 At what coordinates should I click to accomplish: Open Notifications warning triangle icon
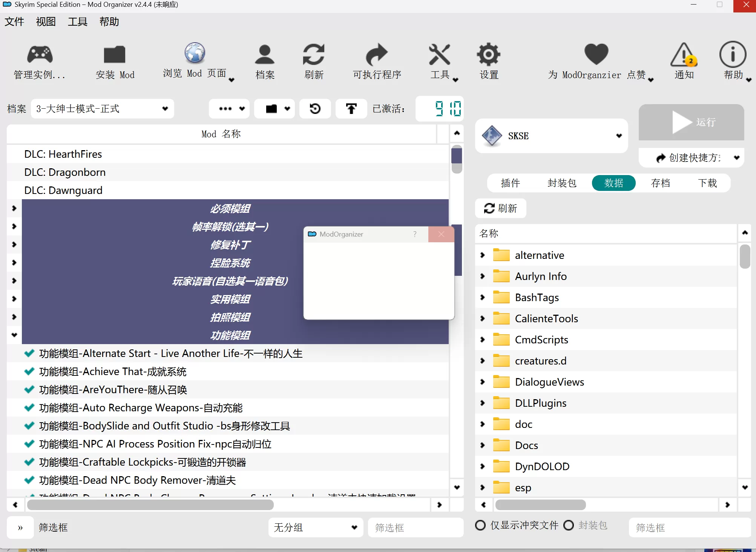coord(684,55)
